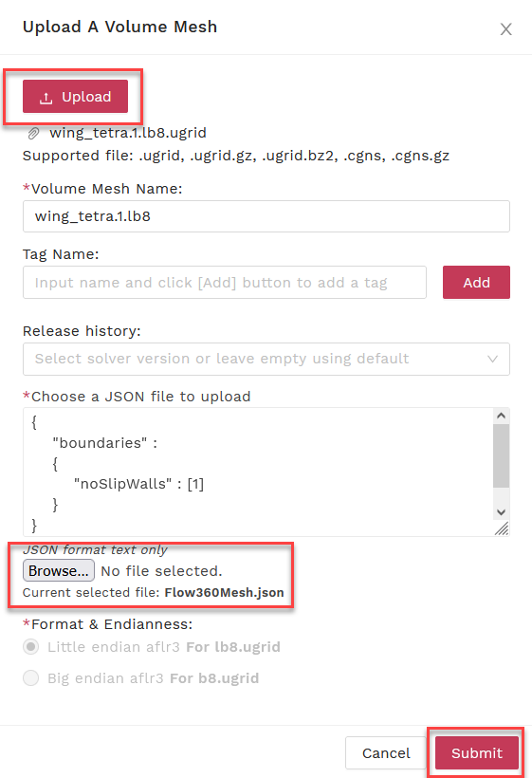The width and height of the screenshot is (532, 778).
Task: Click the JSON text area scroll up arrow
Action: (502, 416)
